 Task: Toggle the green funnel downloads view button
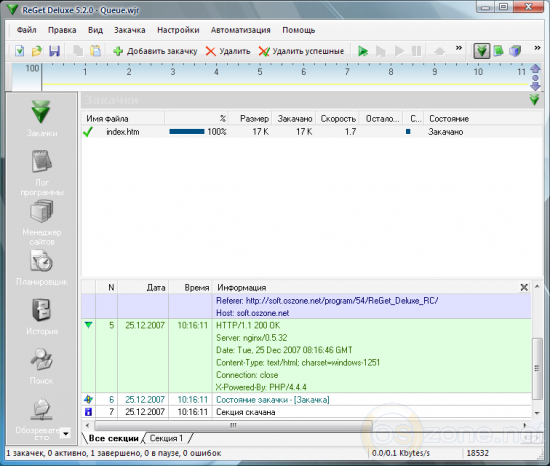482,51
